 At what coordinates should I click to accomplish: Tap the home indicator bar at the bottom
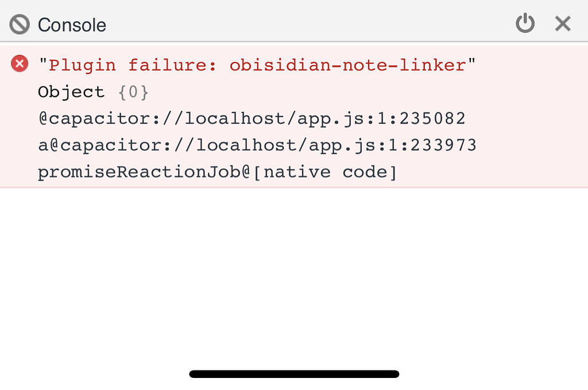pos(294,374)
